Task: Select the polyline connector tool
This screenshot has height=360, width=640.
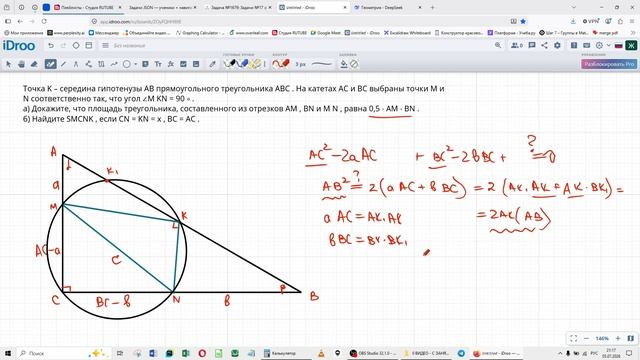Action: [89, 64]
